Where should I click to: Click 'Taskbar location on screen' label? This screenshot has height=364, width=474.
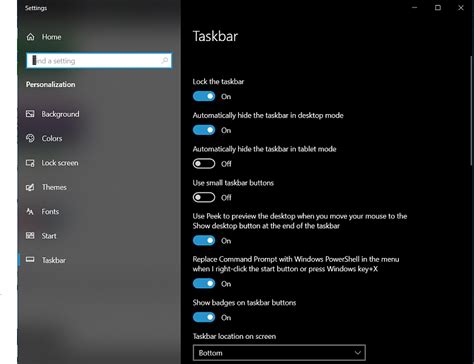pos(234,336)
